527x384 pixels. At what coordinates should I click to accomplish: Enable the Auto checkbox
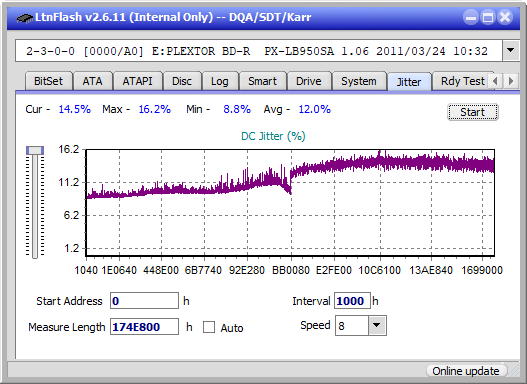point(209,327)
